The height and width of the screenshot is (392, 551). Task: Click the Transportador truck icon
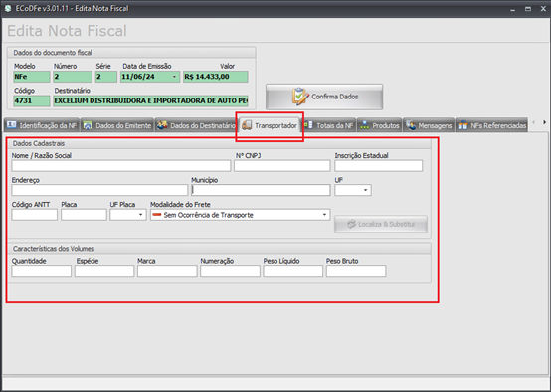point(247,125)
